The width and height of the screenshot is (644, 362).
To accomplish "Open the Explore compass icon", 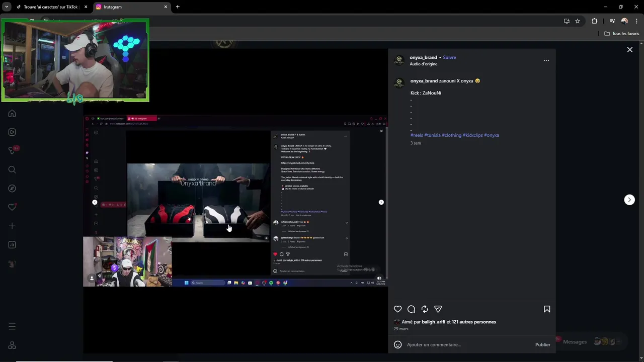I will 12,189.
